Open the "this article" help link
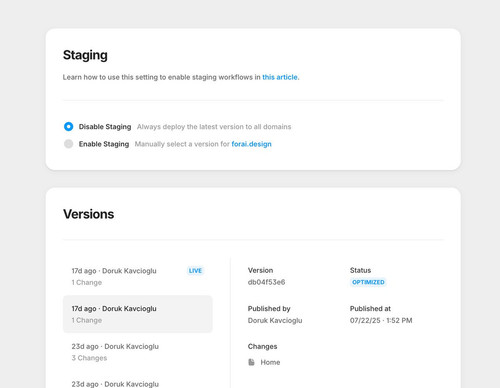The height and width of the screenshot is (388, 500). 280,77
